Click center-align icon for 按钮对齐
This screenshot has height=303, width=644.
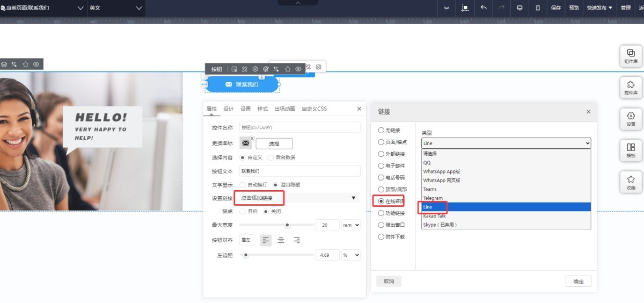281,240
